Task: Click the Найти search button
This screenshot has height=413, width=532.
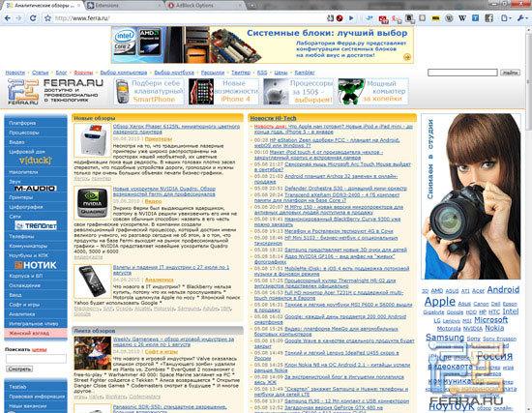Action: coord(510,73)
